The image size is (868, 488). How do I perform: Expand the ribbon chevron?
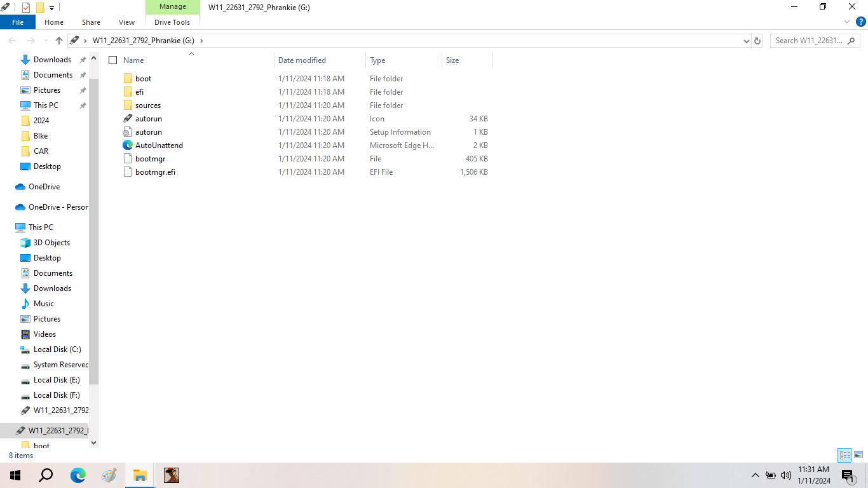click(x=847, y=22)
